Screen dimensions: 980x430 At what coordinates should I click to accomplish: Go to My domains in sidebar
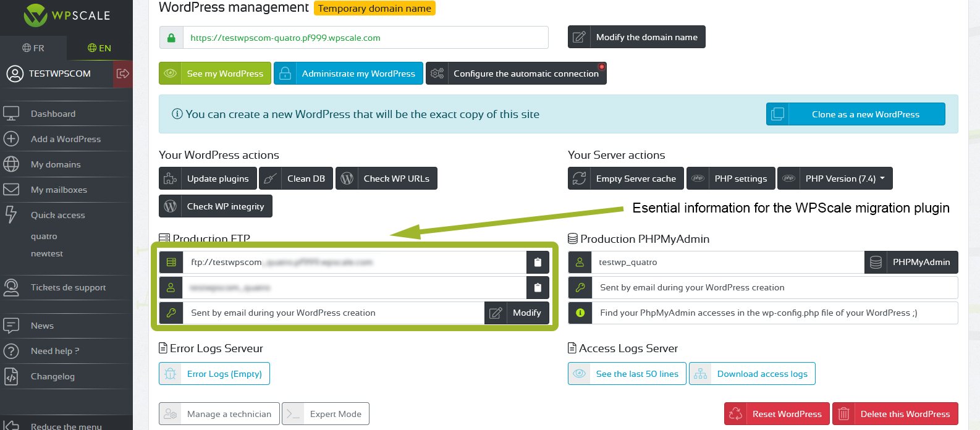(x=56, y=164)
